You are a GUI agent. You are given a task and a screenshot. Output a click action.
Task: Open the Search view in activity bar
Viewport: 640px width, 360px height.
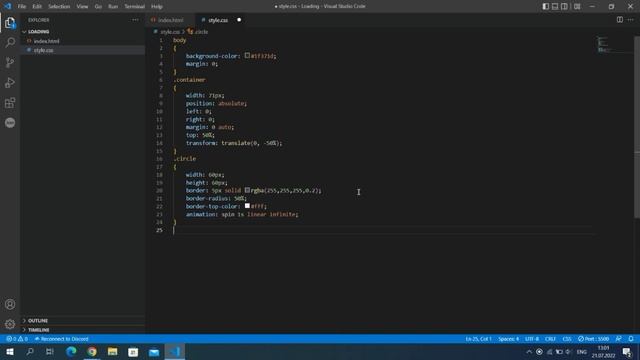pyautogui.click(x=10, y=42)
